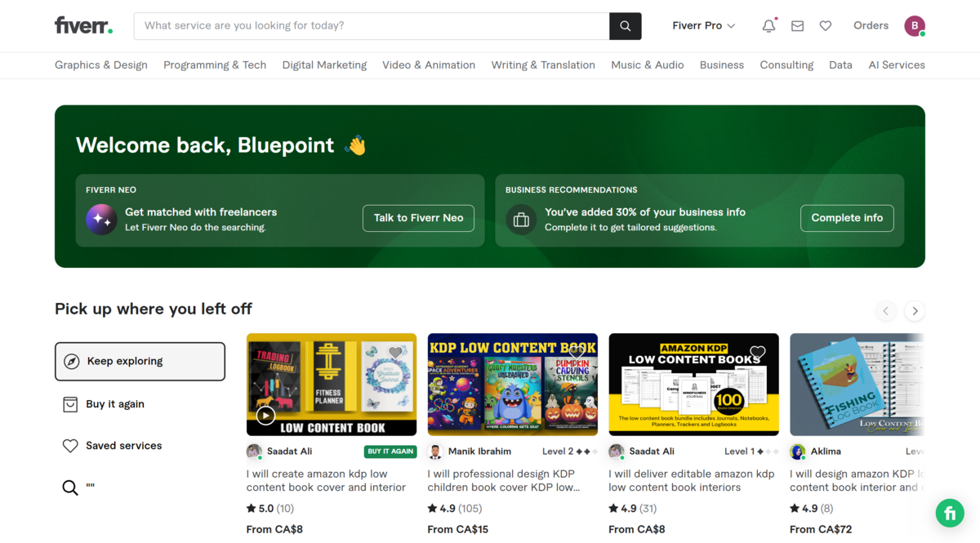The image size is (980, 543).
Task: Open AI Services category
Action: click(x=897, y=65)
